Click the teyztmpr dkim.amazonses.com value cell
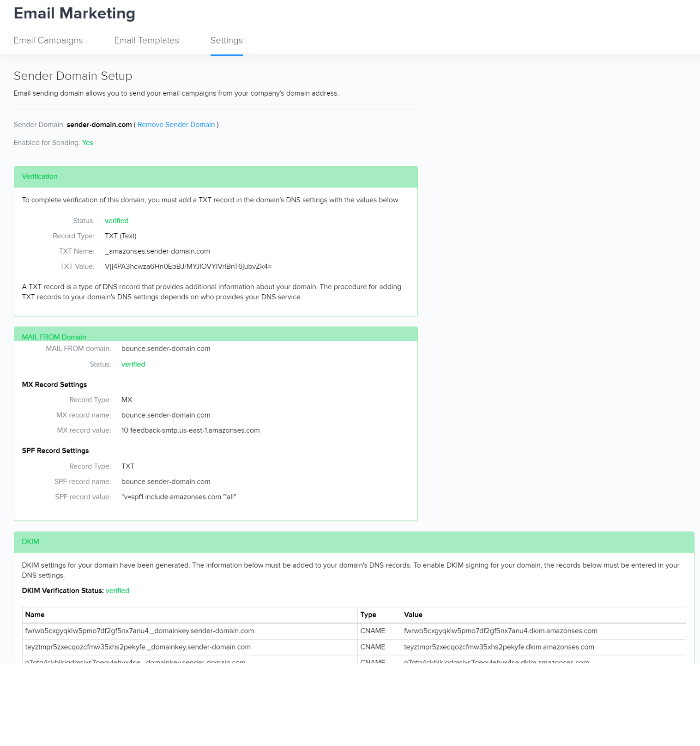Viewport: 700px width, 746px height. pyautogui.click(x=499, y=647)
